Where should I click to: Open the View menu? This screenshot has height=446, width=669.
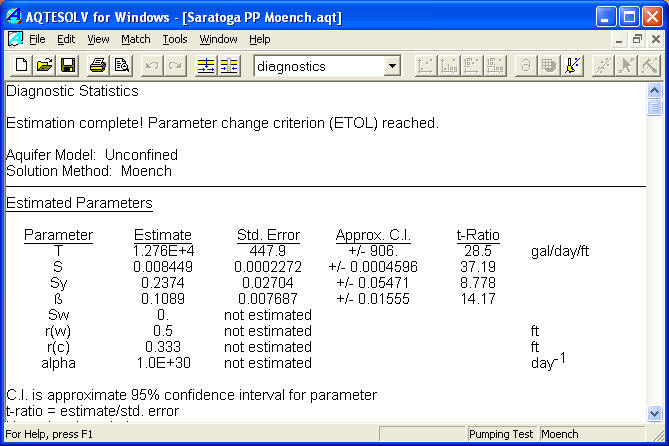pyautogui.click(x=98, y=39)
